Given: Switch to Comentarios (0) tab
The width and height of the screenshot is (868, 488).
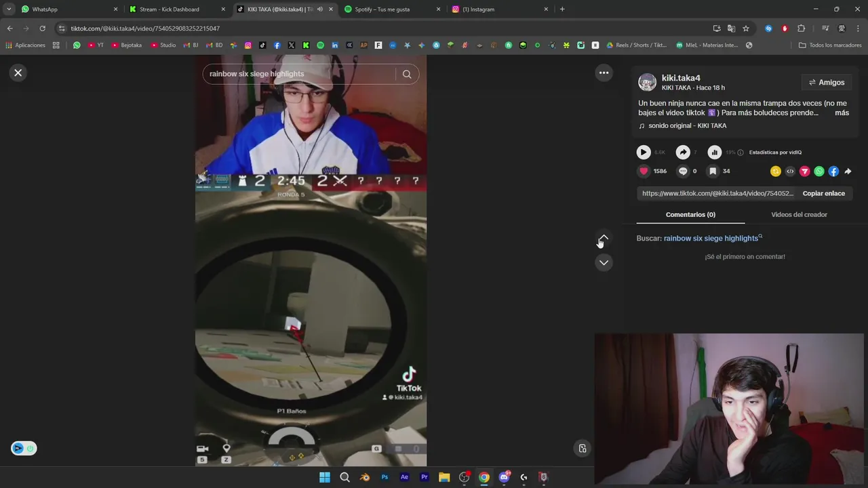Looking at the screenshot, I should coord(690,214).
